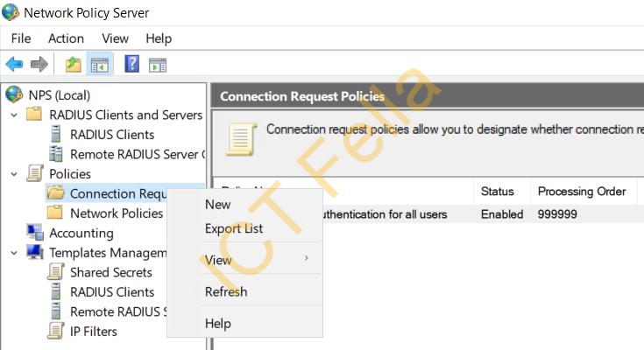
Task: Click the Shared Secrets scroll icon
Action: pyautogui.click(x=56, y=271)
